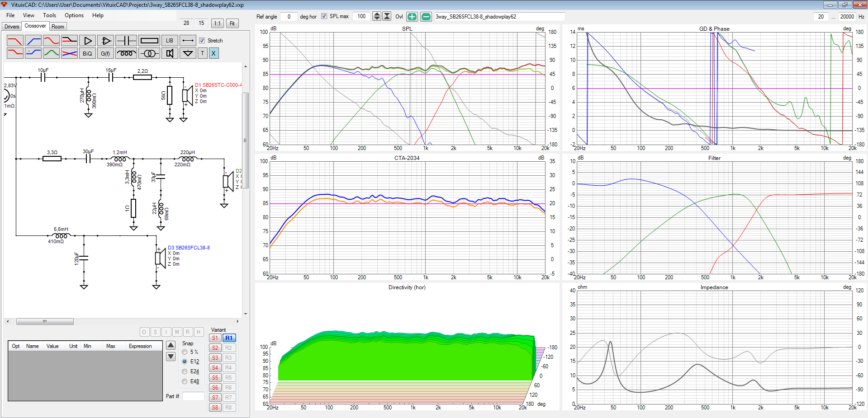Insert the red S-curve filter block
The image size is (868, 418).
click(51, 41)
